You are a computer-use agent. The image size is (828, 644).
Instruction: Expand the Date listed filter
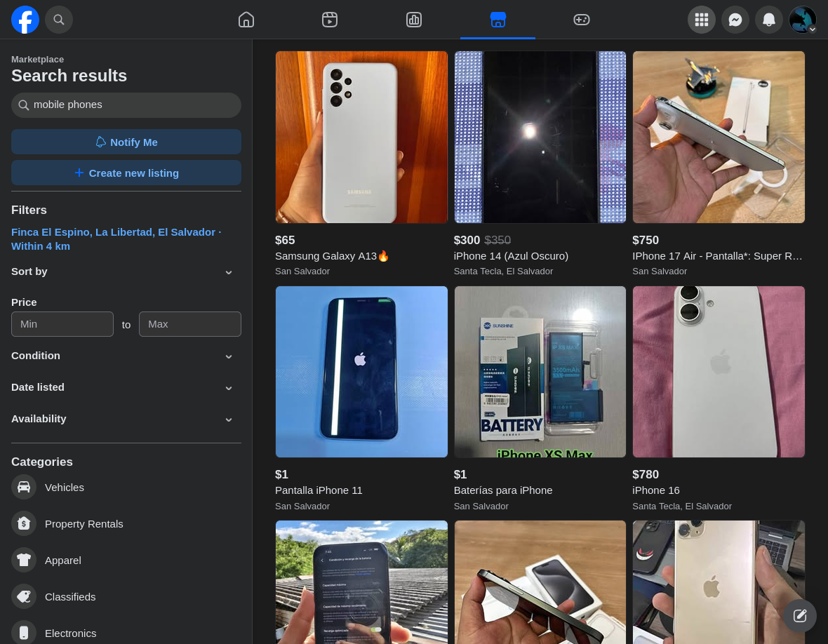(x=126, y=387)
